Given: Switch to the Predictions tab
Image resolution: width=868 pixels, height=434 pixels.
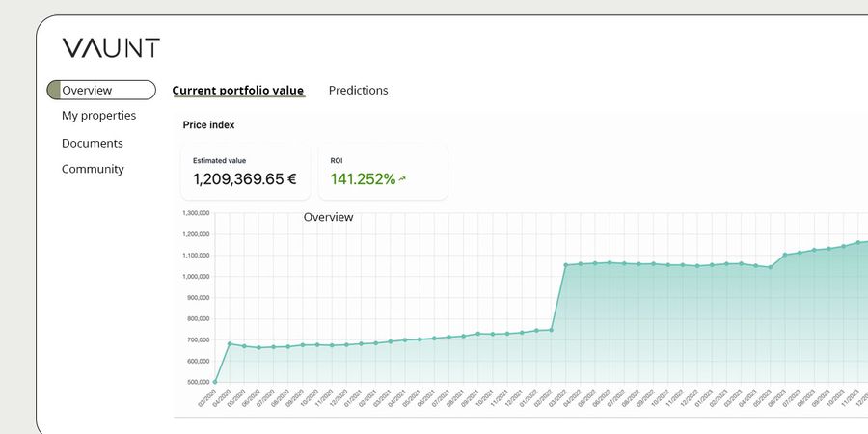Looking at the screenshot, I should (x=358, y=91).
